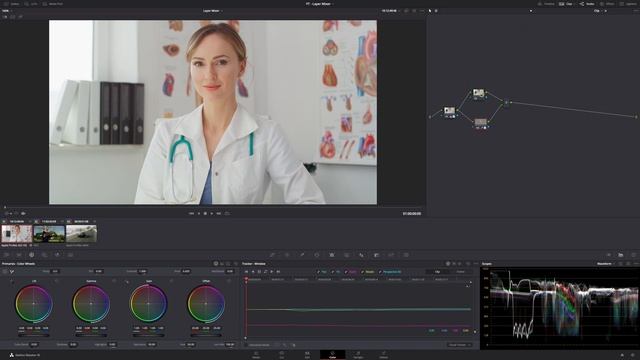Open the Motion Effects palette icon
Viewport: 640px width, 360px height.
coord(70,255)
